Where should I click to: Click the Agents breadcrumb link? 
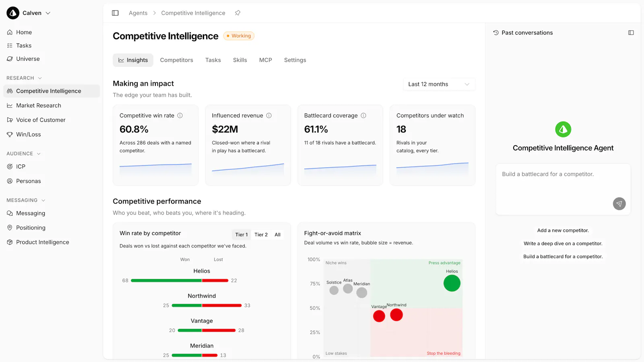click(x=138, y=13)
